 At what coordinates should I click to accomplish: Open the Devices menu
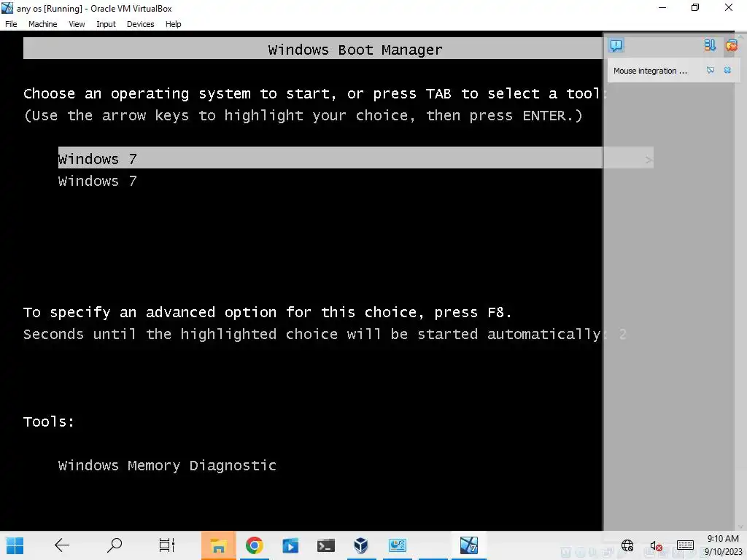pyautogui.click(x=141, y=24)
